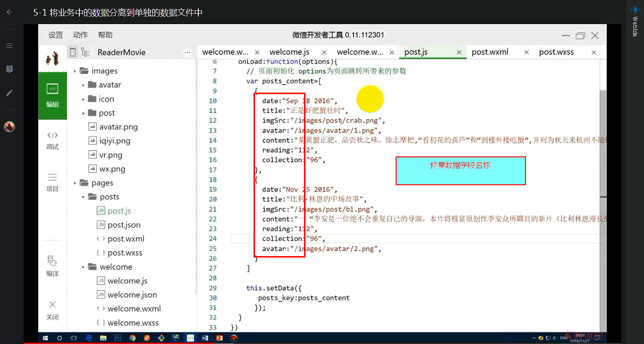Collapse the images folder
This screenshot has height=344, width=644.
[75, 71]
